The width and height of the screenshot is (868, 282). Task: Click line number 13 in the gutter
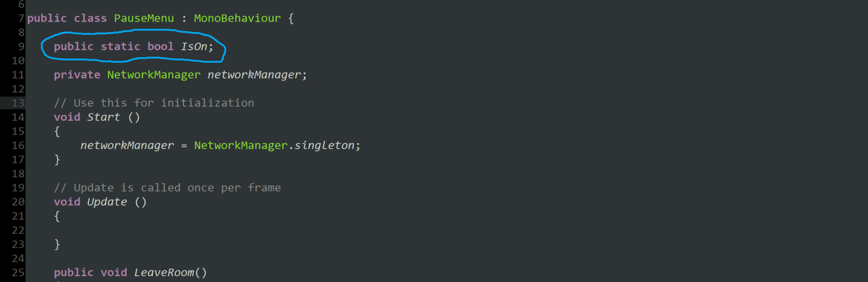coord(18,103)
